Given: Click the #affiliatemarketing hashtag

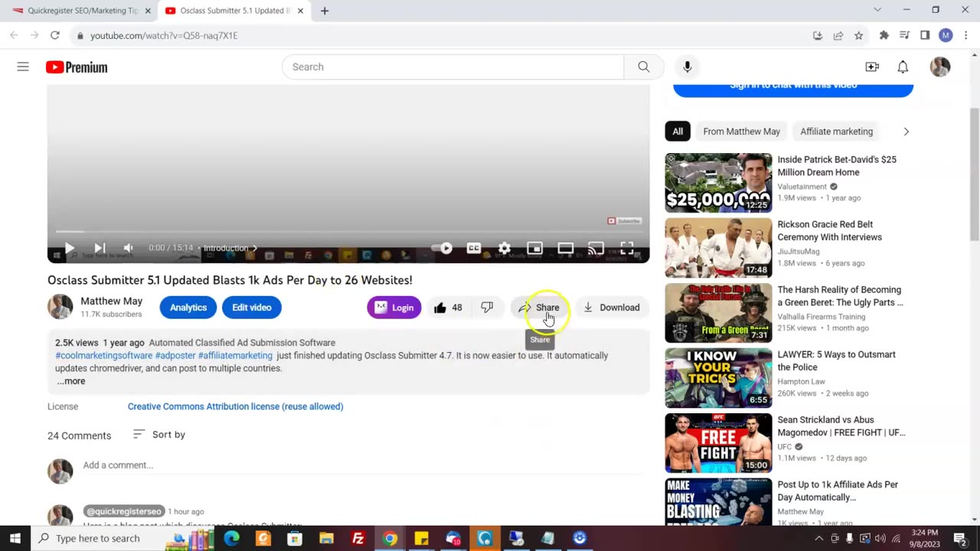Looking at the screenshot, I should point(235,356).
